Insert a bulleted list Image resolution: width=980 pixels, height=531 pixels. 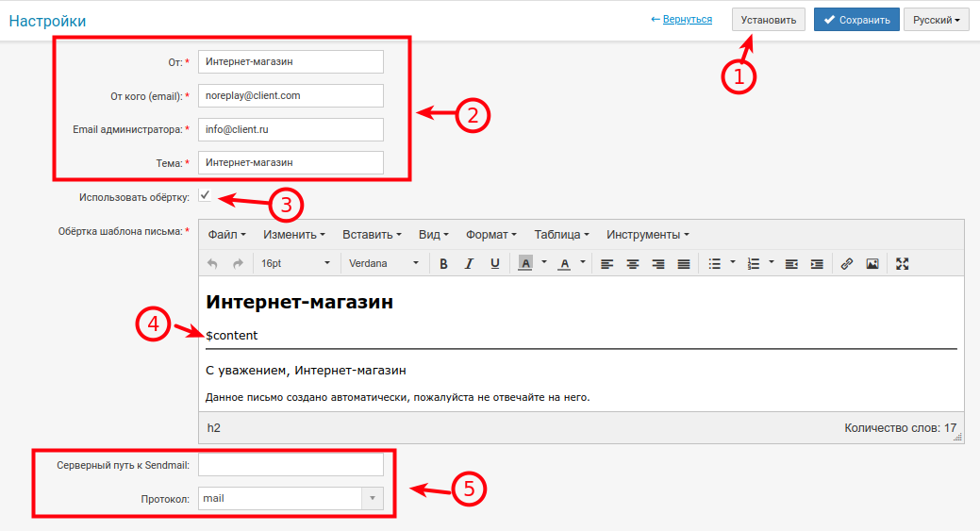(714, 264)
